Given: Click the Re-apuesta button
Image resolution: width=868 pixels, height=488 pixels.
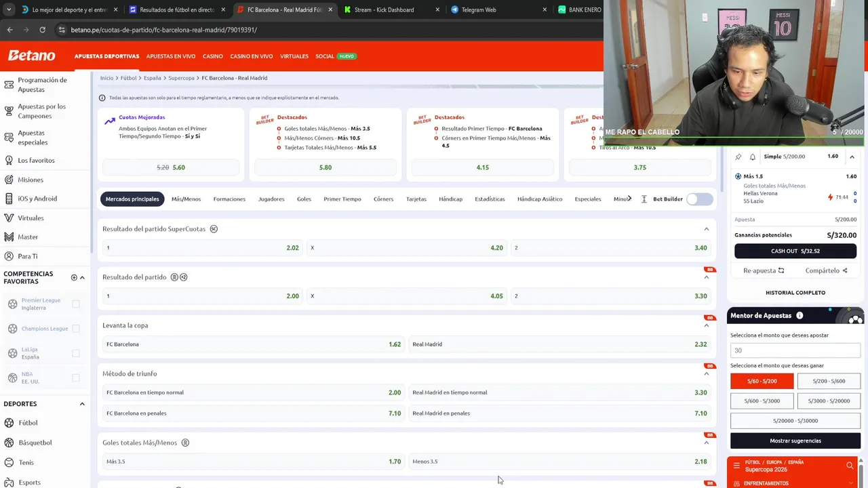Looking at the screenshot, I should [x=764, y=270].
